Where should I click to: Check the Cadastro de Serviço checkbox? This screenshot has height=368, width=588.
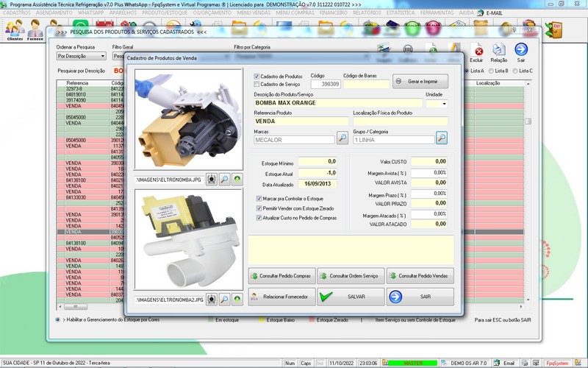[257, 84]
